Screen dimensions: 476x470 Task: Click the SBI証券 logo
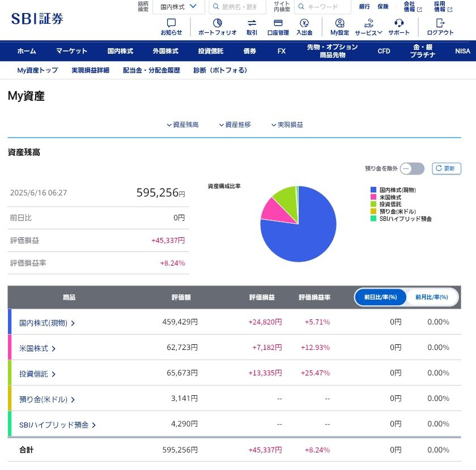(37, 19)
